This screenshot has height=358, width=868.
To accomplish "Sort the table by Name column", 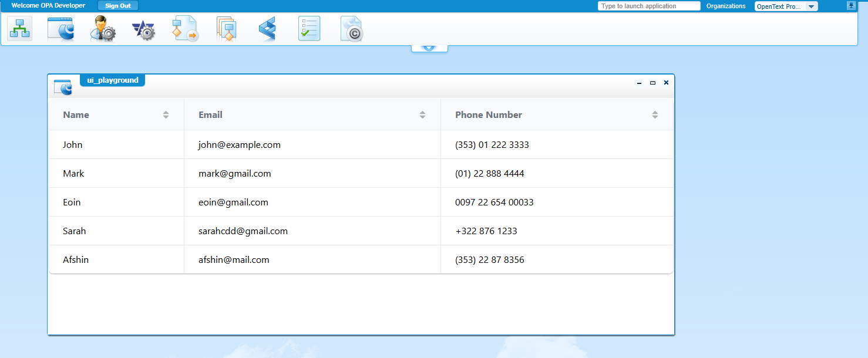I will [166, 115].
